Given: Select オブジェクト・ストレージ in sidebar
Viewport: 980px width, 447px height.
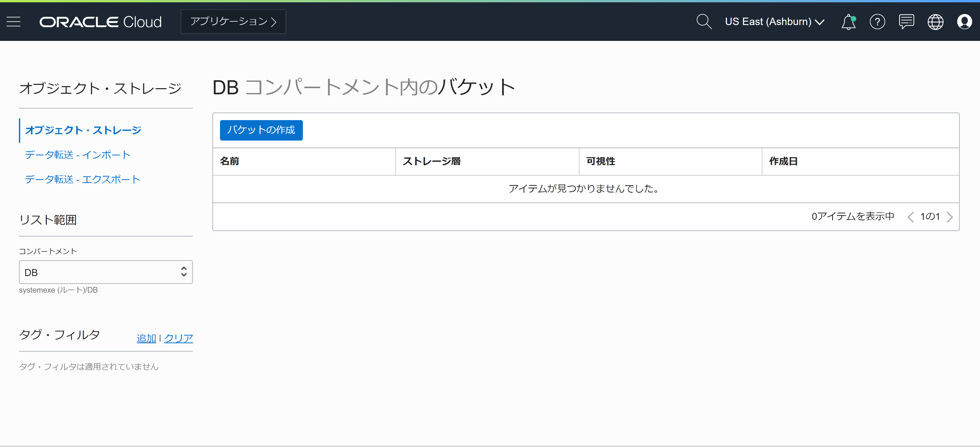Looking at the screenshot, I should [x=83, y=130].
